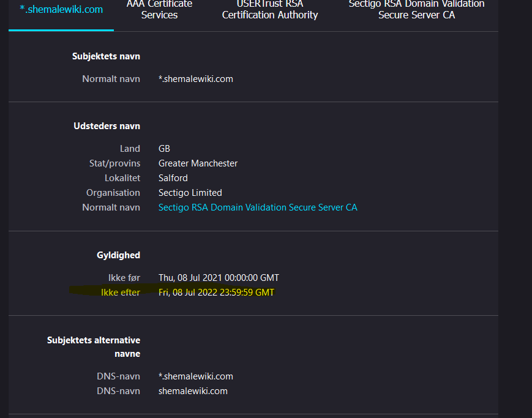
Task: Click the subject's 'Normalt navn' value *.shemalewiki.com
Action: click(x=196, y=79)
